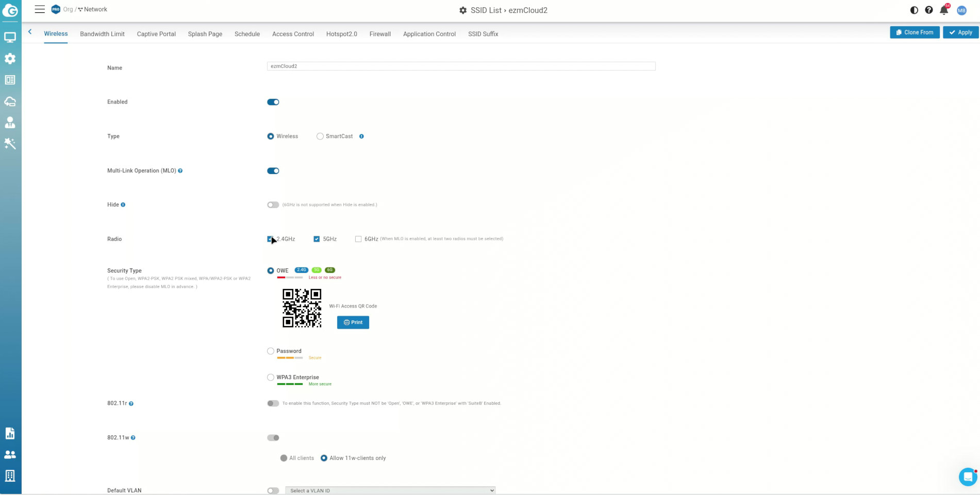Click the Hide info icon
This screenshot has width=980, height=495.
click(x=123, y=205)
